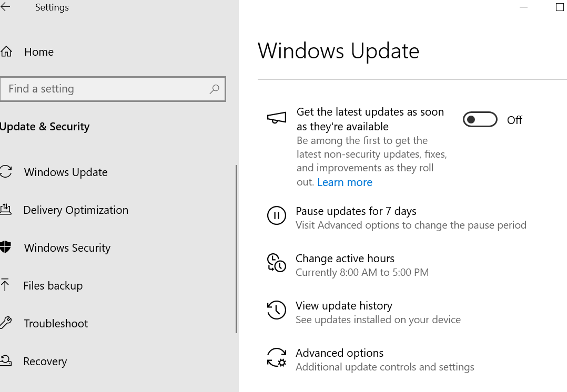Click the Troubleshoot wrench icon
The height and width of the screenshot is (392, 567).
6,323
